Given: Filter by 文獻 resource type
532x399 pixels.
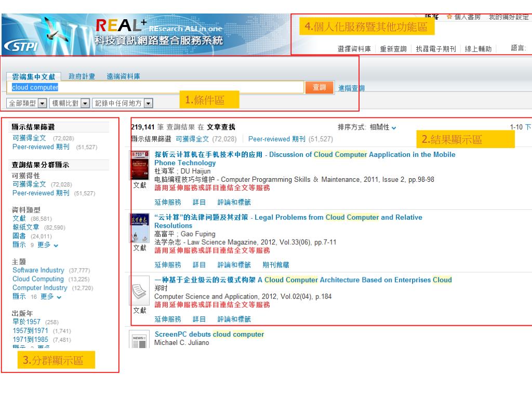Looking at the screenshot, I should click(19, 218).
